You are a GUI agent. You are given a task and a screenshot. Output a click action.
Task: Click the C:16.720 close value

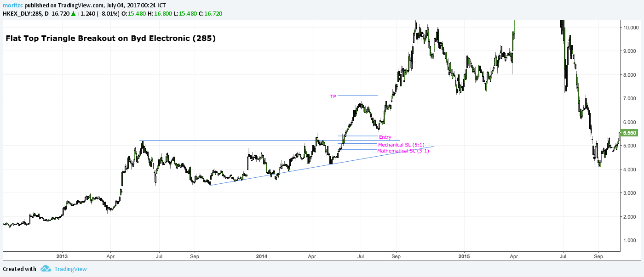pyautogui.click(x=211, y=14)
